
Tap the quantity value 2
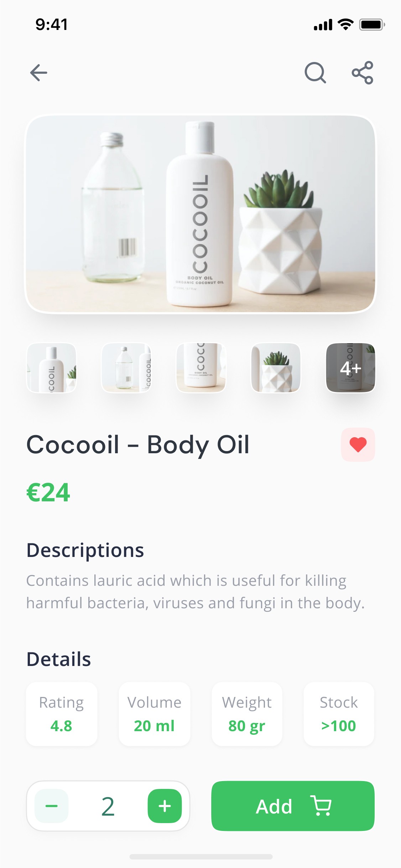pos(108,806)
